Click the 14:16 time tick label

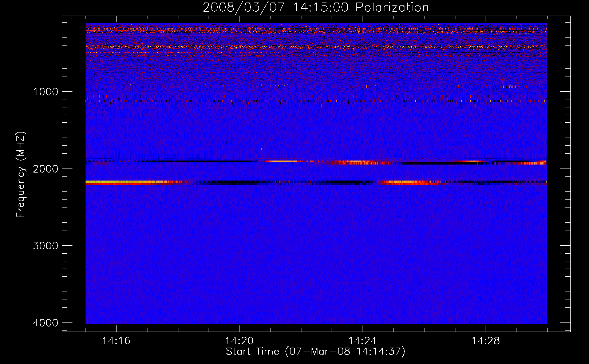pyautogui.click(x=116, y=341)
